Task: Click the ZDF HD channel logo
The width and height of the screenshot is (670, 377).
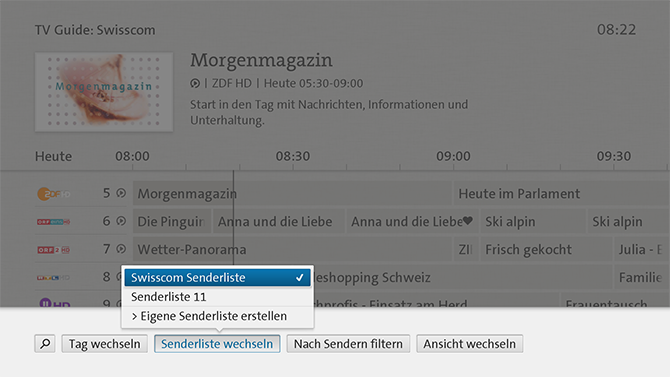Action: point(53,194)
